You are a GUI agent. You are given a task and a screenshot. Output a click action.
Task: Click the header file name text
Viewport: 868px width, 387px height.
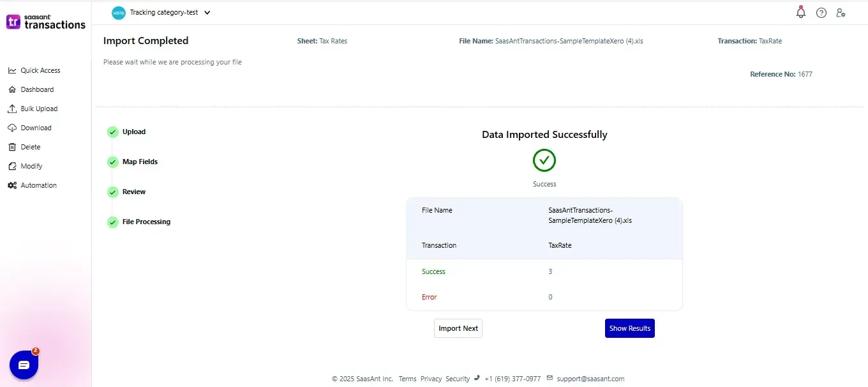click(551, 41)
